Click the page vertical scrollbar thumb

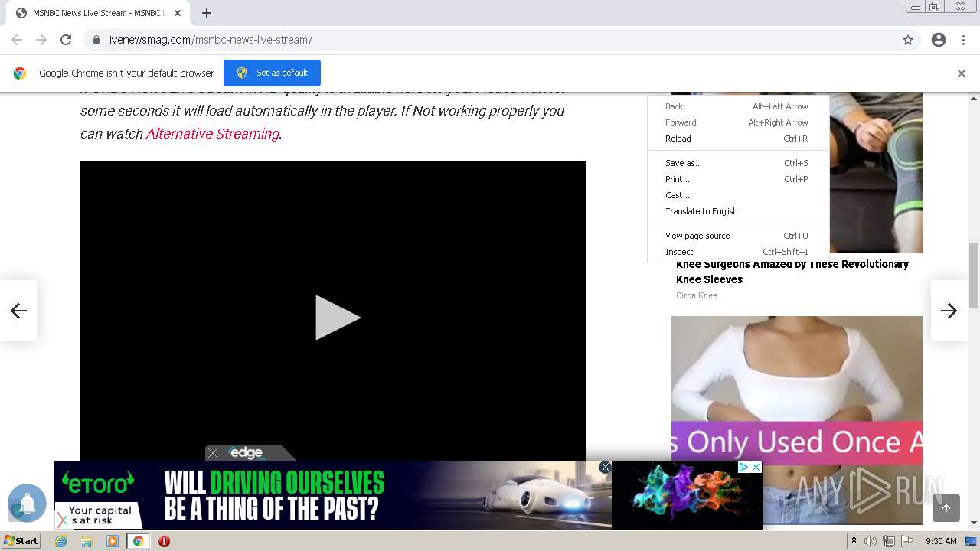coord(974,275)
